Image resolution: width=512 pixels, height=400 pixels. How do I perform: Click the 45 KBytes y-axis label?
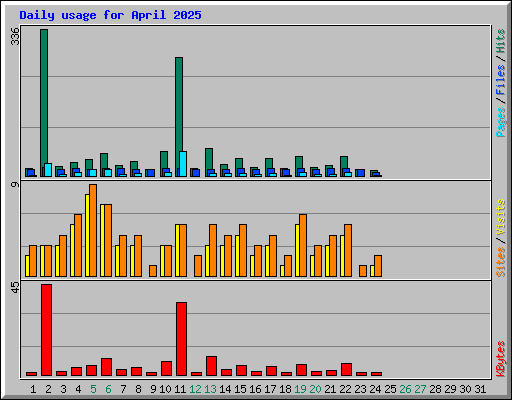point(15,288)
